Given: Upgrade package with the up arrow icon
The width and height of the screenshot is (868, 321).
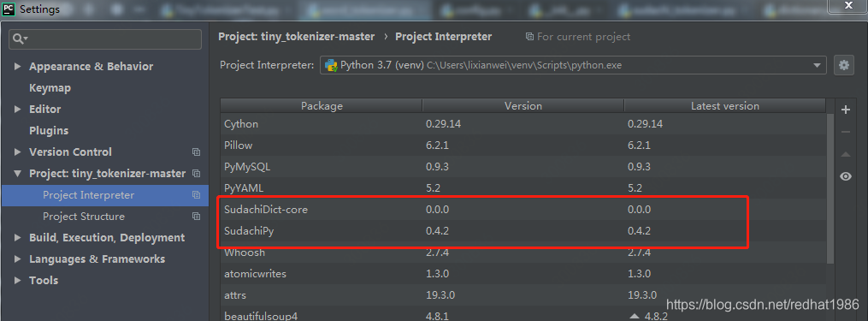Looking at the screenshot, I should [x=845, y=154].
